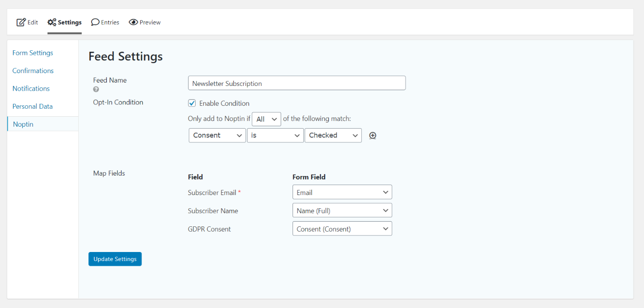Click the Settings gears icon
Screen dimensions: 644x308
[x=52, y=22]
